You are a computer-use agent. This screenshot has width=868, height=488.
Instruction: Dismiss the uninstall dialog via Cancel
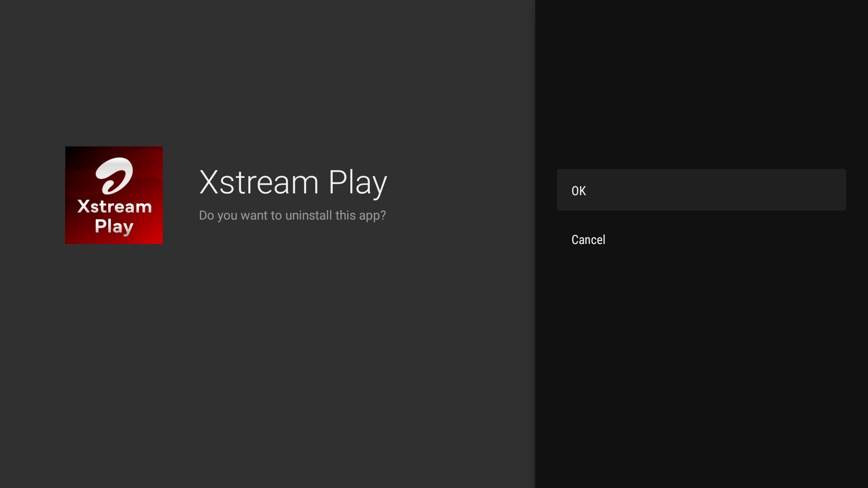588,239
